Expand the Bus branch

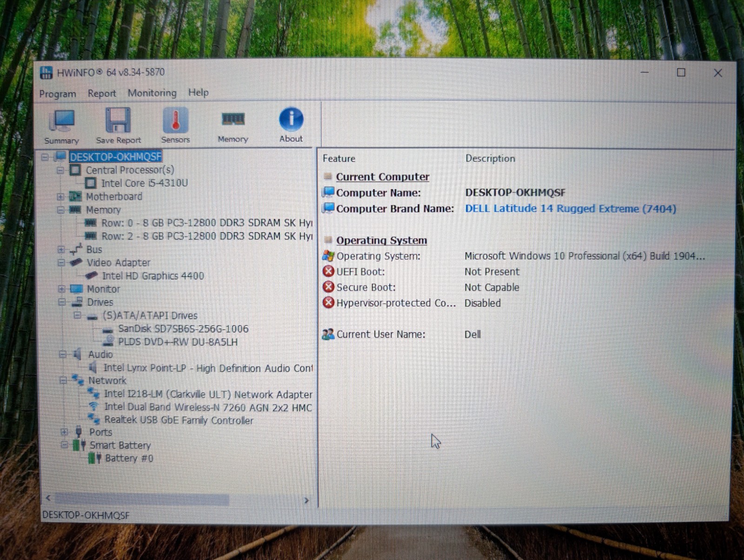click(60, 249)
